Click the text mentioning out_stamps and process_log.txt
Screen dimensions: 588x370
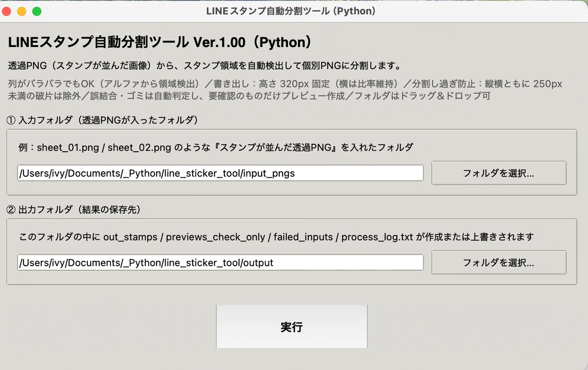(x=276, y=237)
